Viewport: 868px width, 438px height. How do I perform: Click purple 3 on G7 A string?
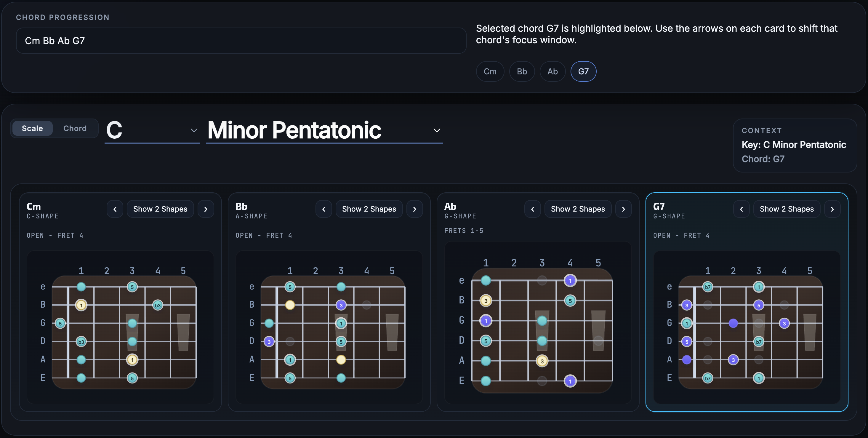point(733,360)
